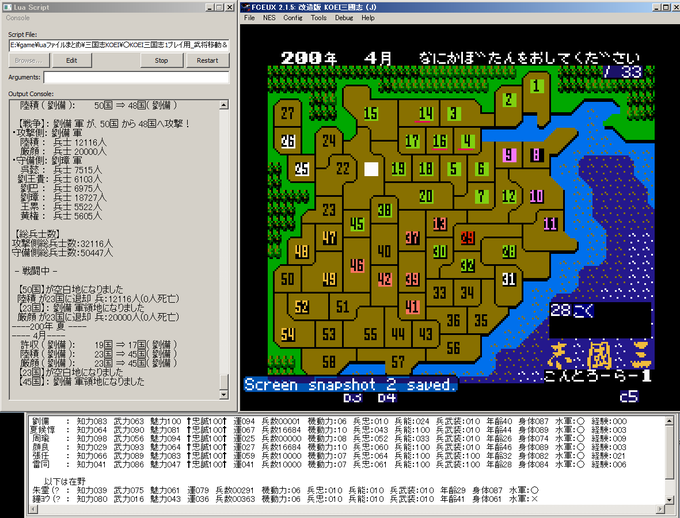Click the '守備側総兵士数:50447人' line
Screen dimensions: 680x518
click(62, 252)
